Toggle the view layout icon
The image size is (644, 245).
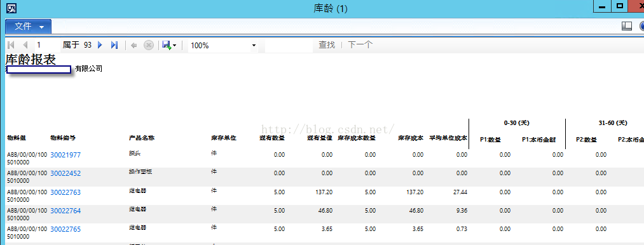tap(626, 26)
